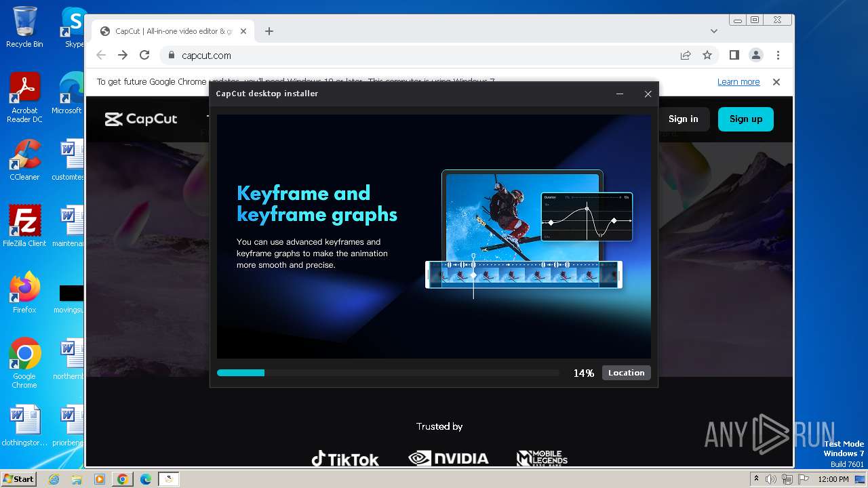Open Chrome three-dot menu

point(778,56)
